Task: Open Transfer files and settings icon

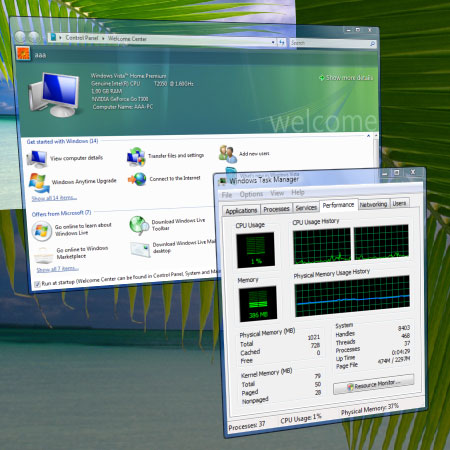Action: click(136, 157)
